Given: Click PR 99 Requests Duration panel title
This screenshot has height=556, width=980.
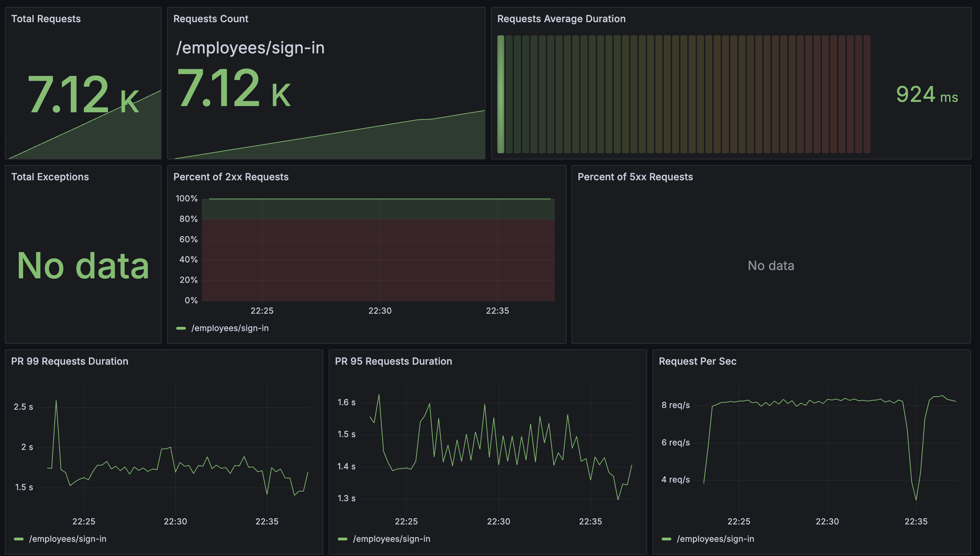Looking at the screenshot, I should pos(69,361).
